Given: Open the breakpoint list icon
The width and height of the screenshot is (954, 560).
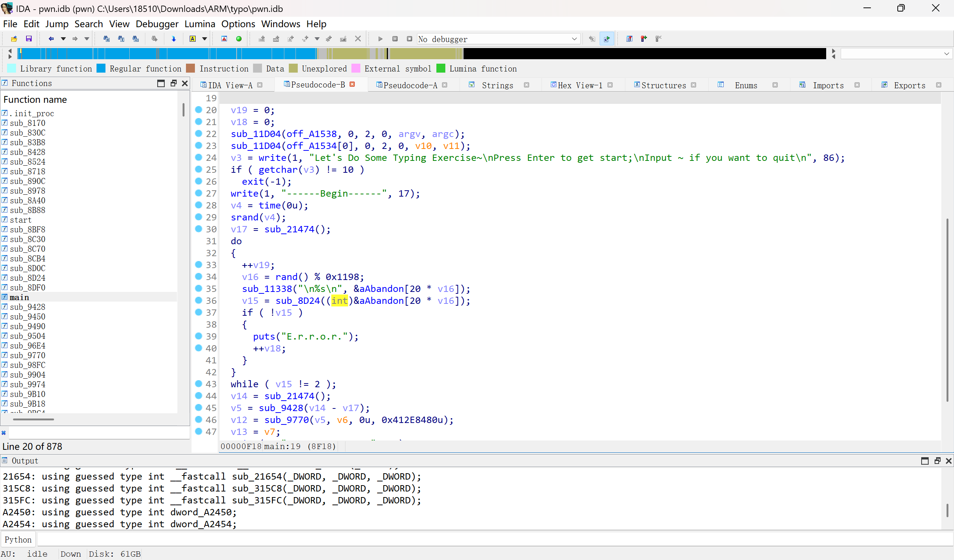Looking at the screenshot, I should pos(629,39).
